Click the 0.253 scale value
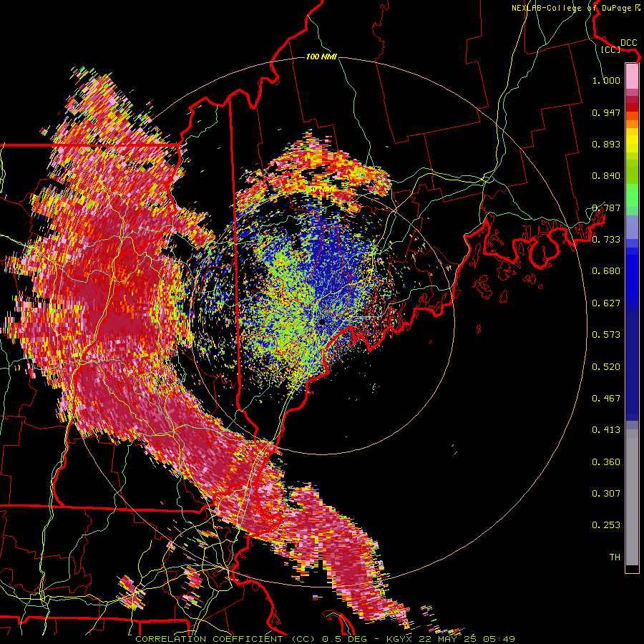This screenshot has width=644, height=644. click(606, 525)
